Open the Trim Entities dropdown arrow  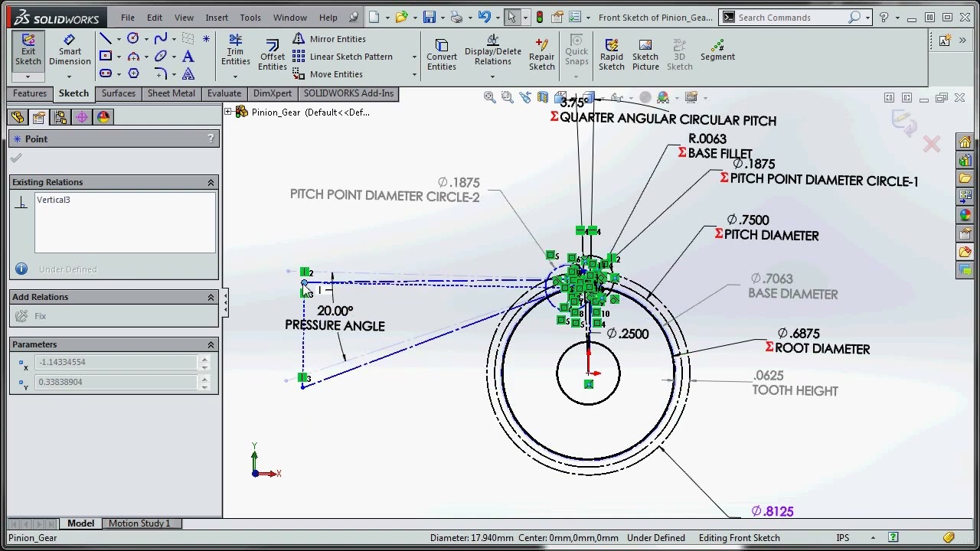click(235, 76)
